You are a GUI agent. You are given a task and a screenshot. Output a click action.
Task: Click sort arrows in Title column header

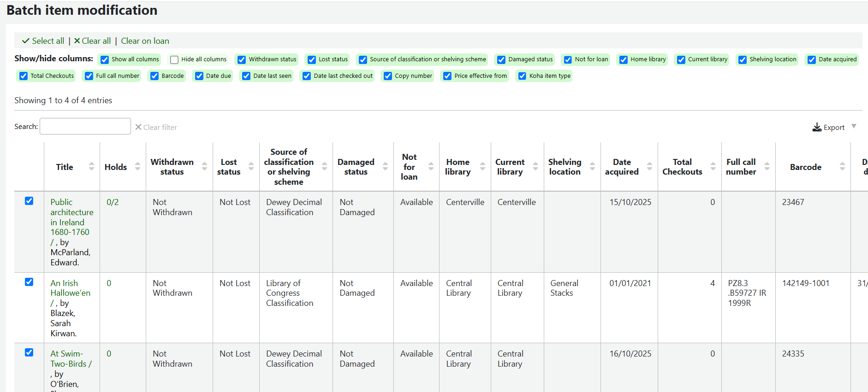91,167
